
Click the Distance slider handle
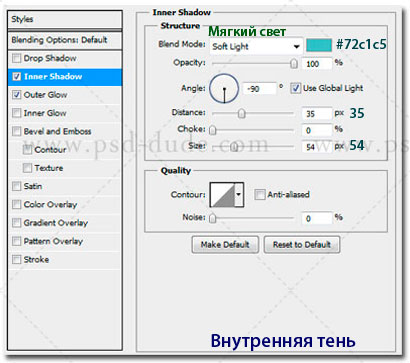coord(242,113)
